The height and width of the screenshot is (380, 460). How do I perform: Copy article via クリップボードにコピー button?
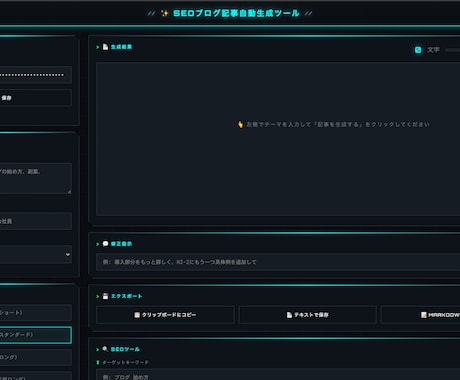(x=165, y=315)
